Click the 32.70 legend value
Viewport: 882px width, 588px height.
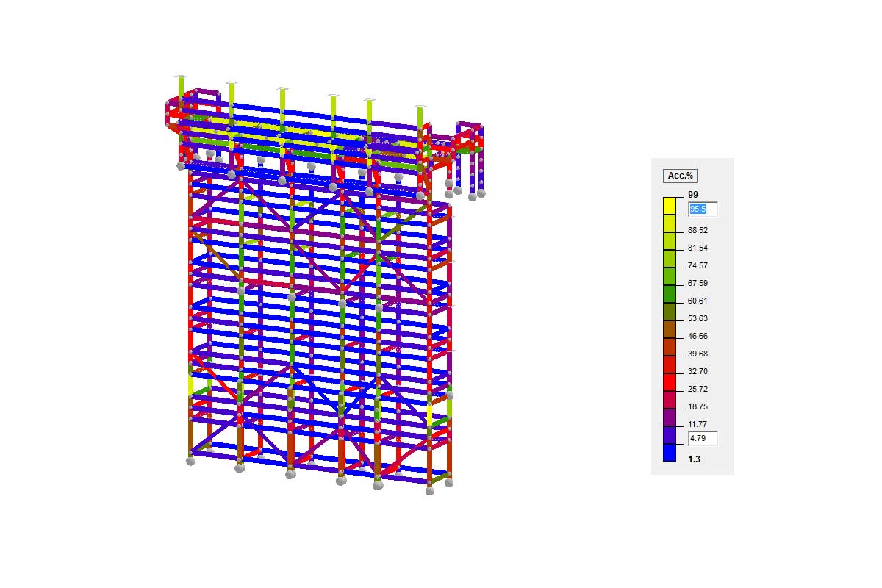(x=698, y=371)
